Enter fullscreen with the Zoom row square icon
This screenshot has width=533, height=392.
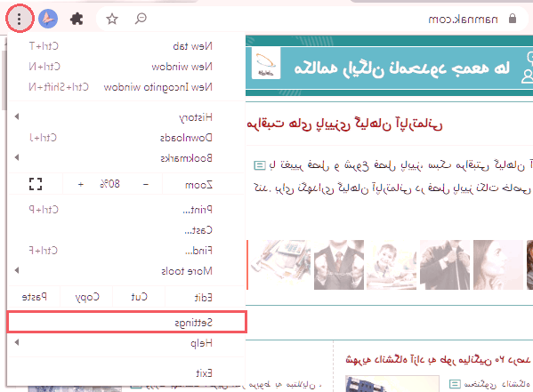(x=36, y=184)
